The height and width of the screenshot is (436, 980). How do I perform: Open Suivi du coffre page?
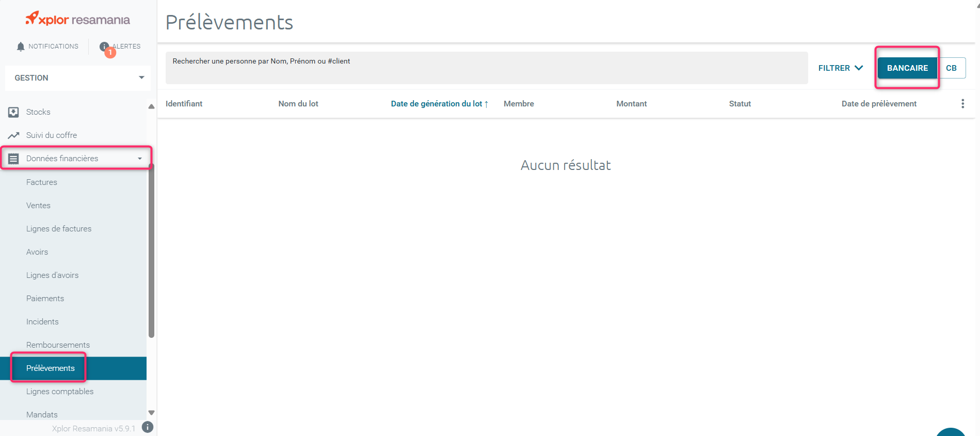tap(52, 135)
